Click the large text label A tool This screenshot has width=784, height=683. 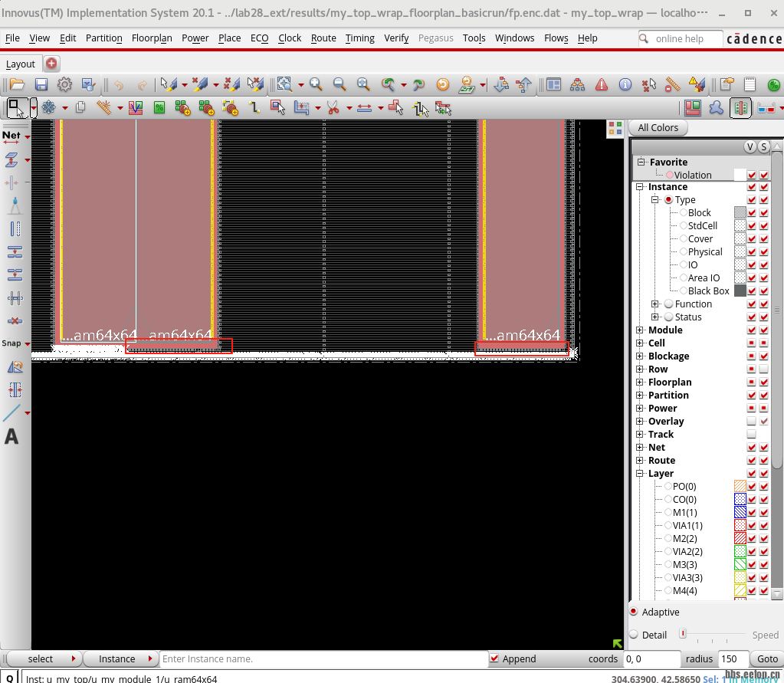11,436
